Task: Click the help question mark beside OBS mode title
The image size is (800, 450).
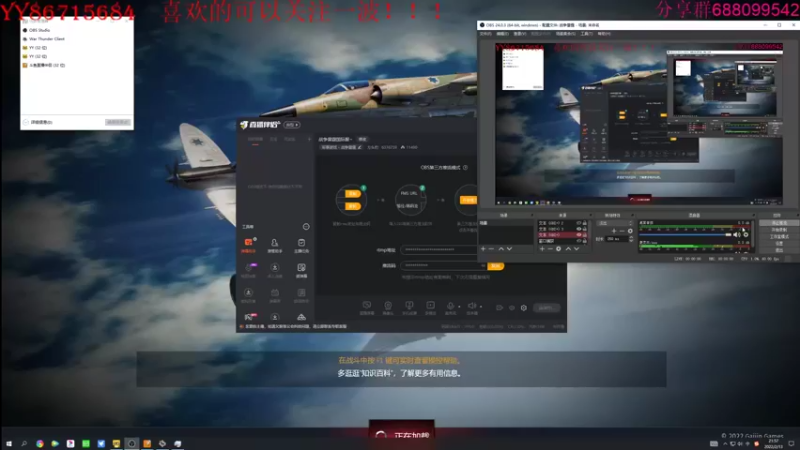Action: [465, 167]
